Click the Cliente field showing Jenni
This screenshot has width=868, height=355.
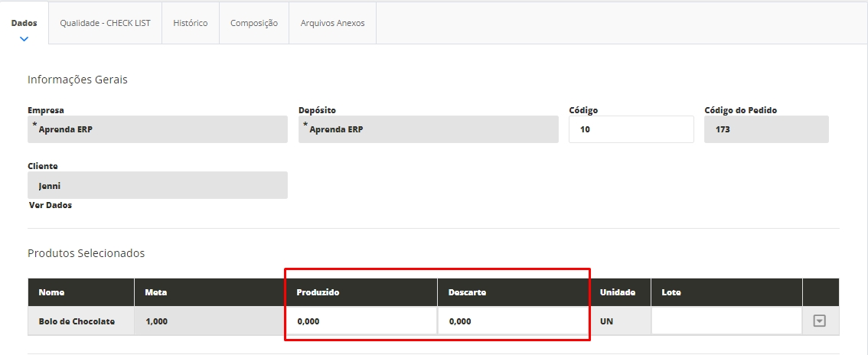tap(158, 185)
